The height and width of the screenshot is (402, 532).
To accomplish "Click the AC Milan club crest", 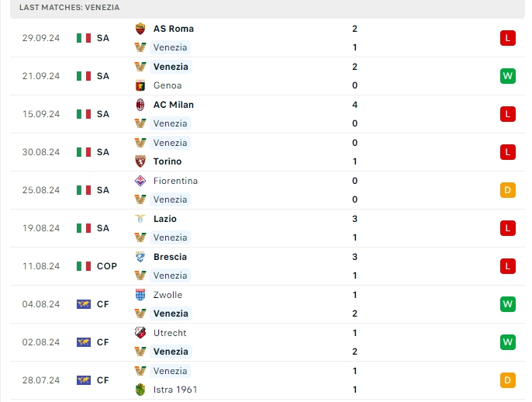I will click(140, 105).
